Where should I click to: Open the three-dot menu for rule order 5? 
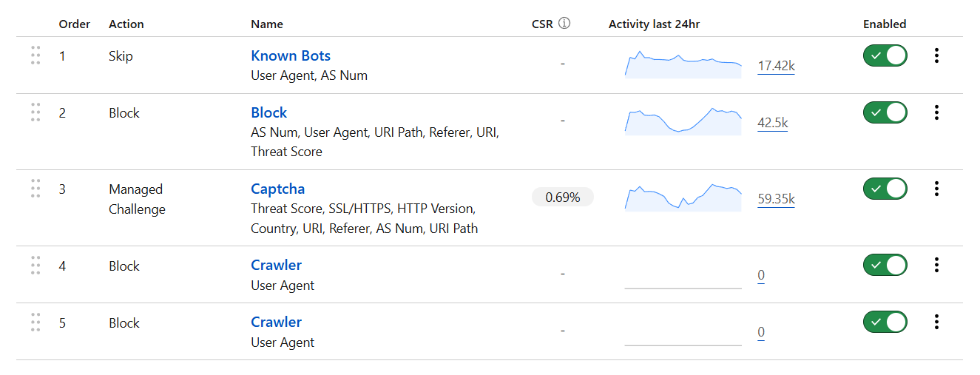pos(936,322)
